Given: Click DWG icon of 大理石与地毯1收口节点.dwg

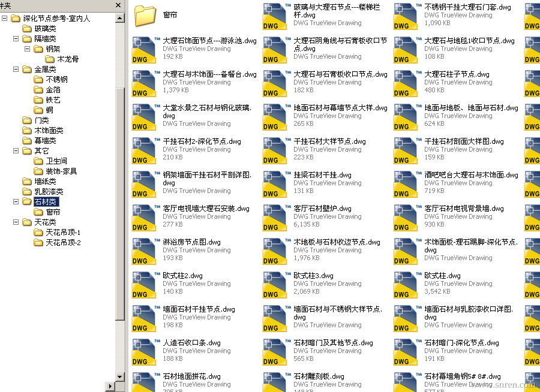Looking at the screenshot, I should [404, 50].
